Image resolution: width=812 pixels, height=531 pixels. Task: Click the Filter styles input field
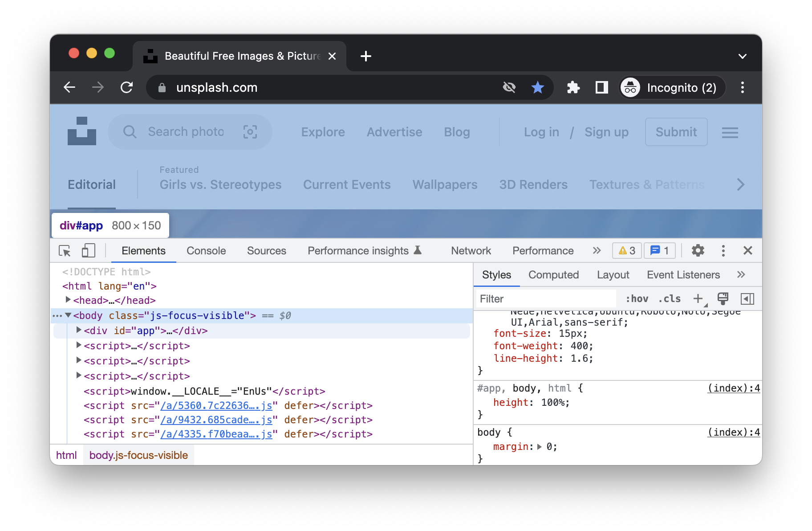(x=545, y=298)
